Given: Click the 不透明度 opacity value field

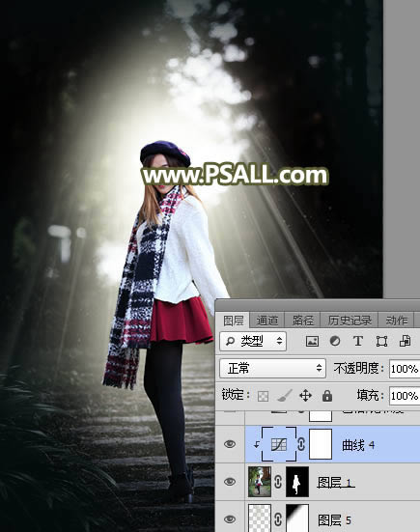Looking at the screenshot, I should coord(405,369).
